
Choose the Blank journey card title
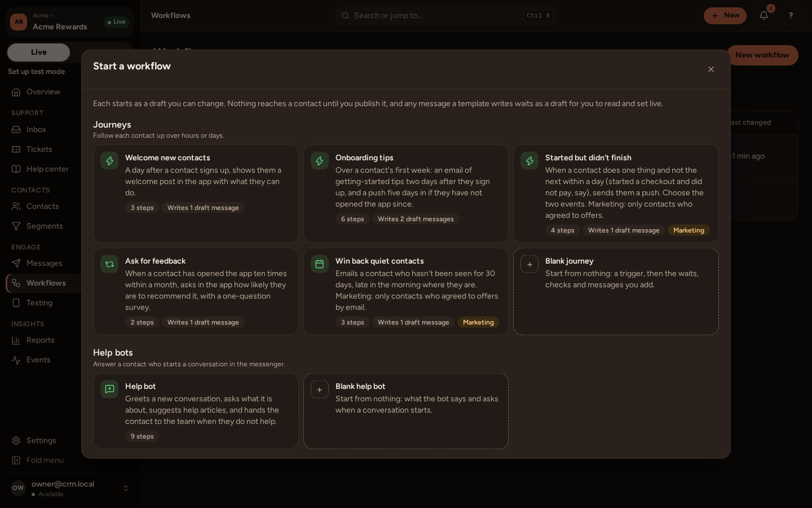pyautogui.click(x=569, y=261)
